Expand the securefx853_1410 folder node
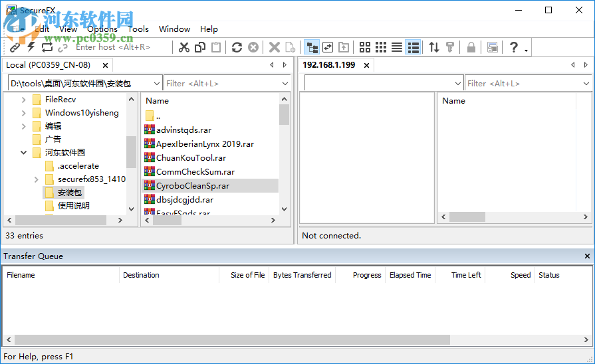Screen dimensions: 595x364 (36, 179)
